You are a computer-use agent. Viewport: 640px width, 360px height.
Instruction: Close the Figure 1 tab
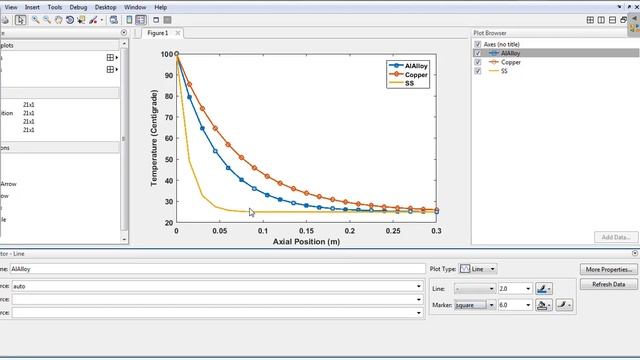pos(178,33)
